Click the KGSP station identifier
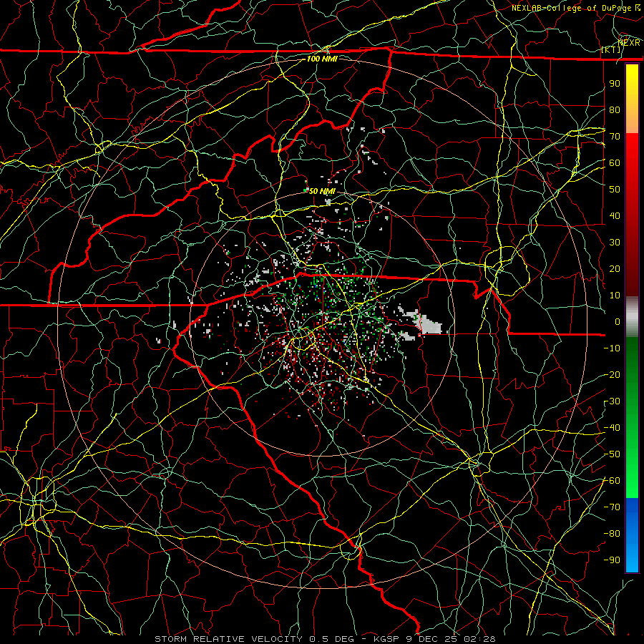Screen dimensions: 644x644 coord(386,639)
